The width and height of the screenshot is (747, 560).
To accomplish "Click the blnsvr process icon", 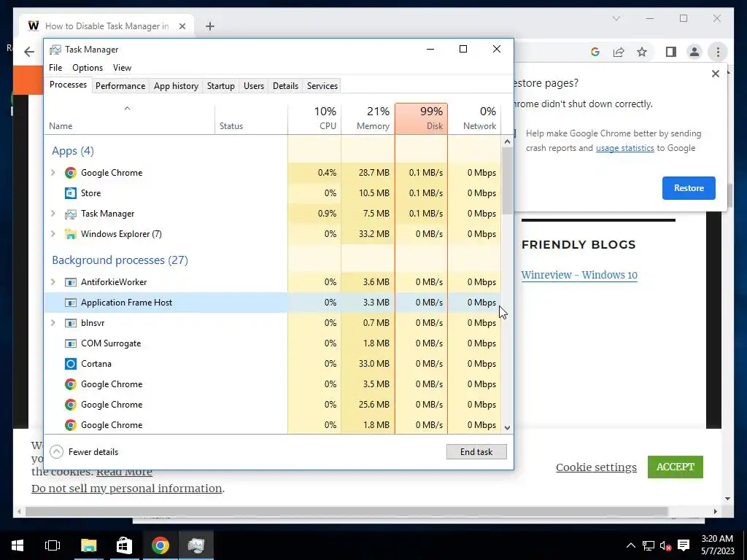I will [71, 323].
